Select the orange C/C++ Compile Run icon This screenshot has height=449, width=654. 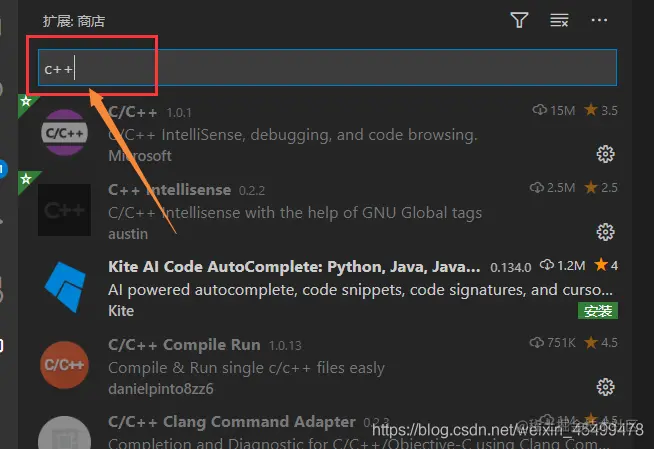pyautogui.click(x=65, y=365)
